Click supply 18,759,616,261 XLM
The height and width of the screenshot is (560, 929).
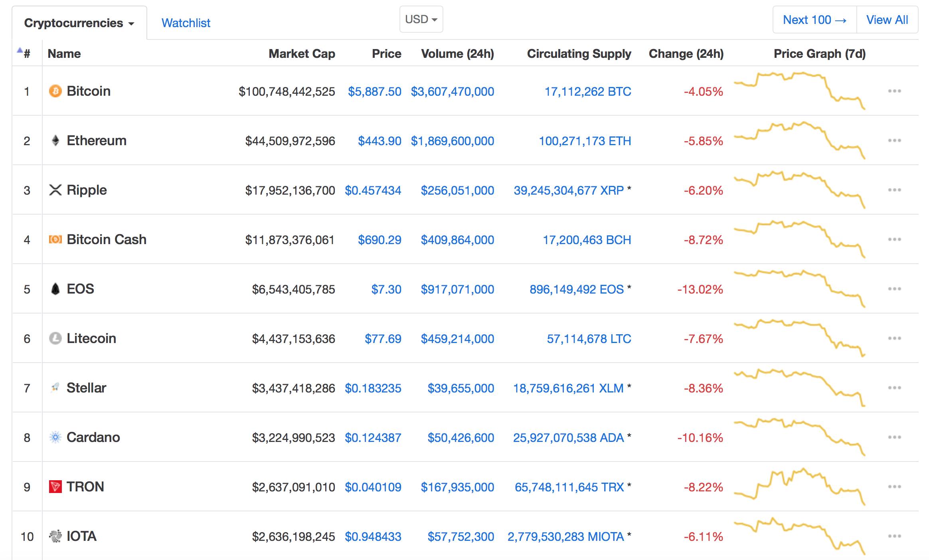coord(568,388)
